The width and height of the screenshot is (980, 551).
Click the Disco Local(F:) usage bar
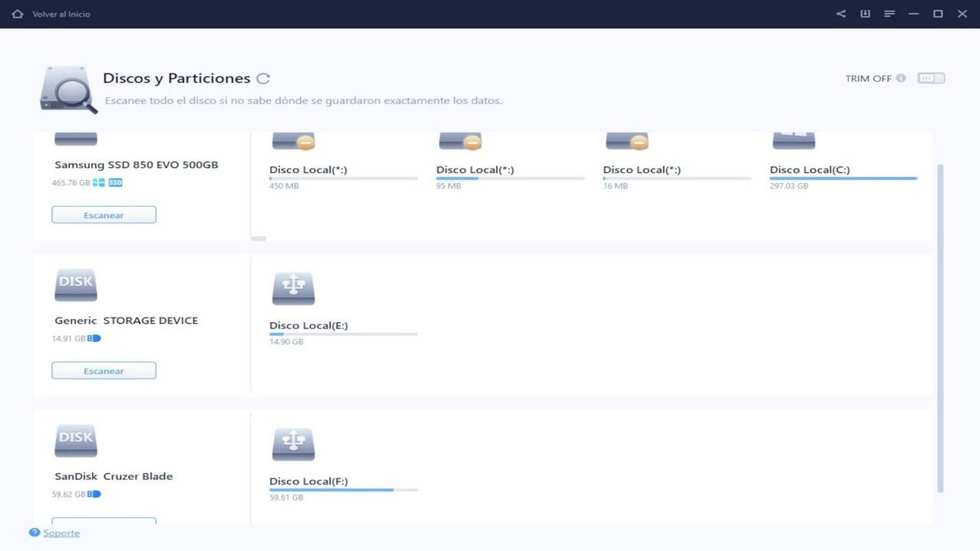point(343,490)
